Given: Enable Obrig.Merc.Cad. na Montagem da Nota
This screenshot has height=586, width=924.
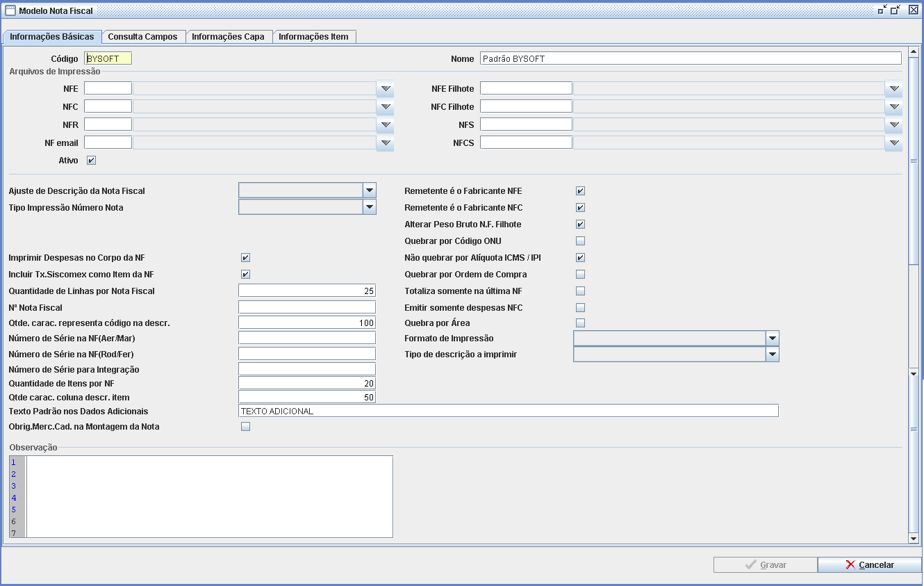Looking at the screenshot, I should tap(245, 427).
